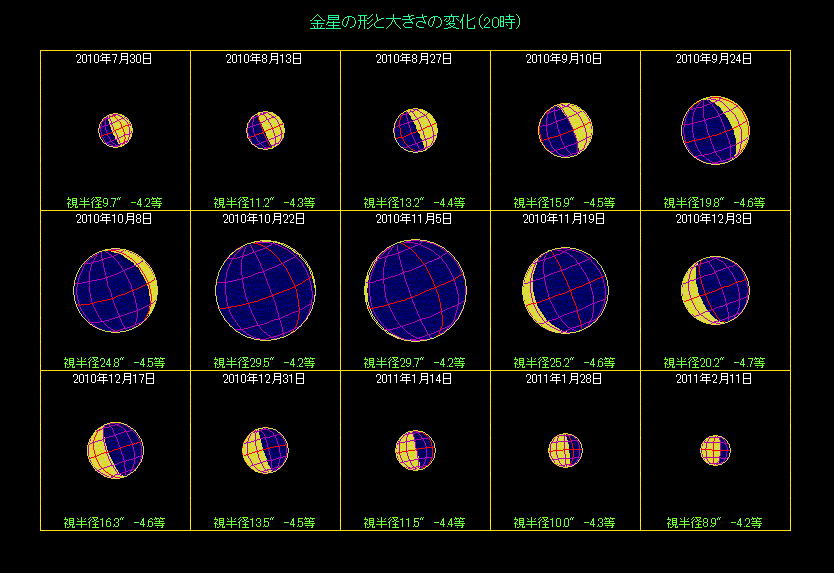Click the Venus image for 2010年12月3日
The width and height of the screenshot is (834, 573).
coord(715,290)
